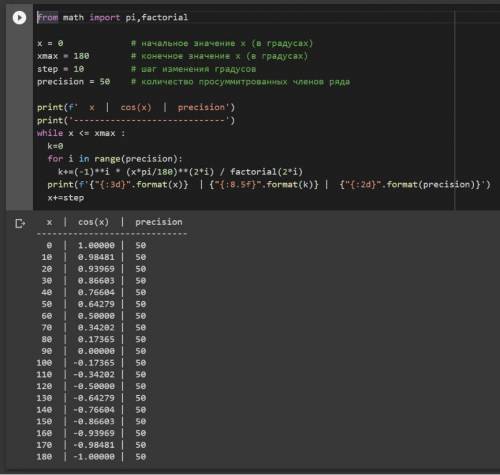Click output value 0.00000 in row 90
500x475 pixels.
(96, 351)
